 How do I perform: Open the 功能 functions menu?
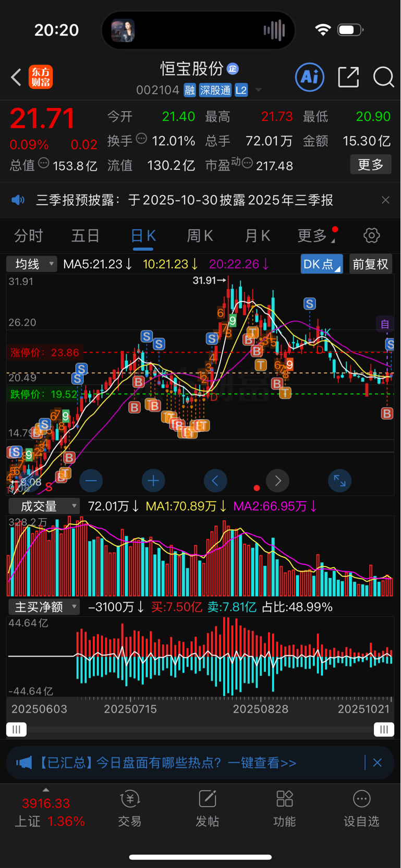pos(284,809)
